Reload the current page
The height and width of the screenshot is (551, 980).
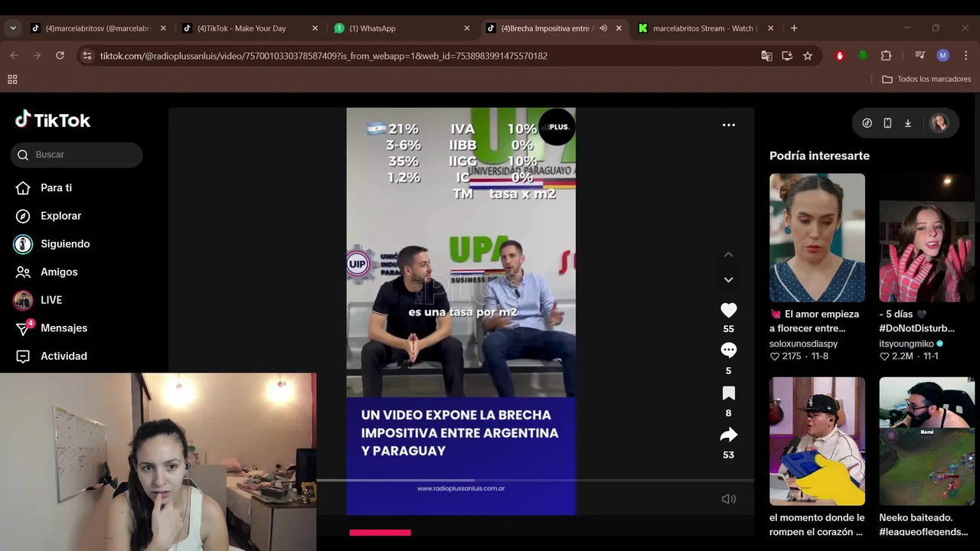click(x=60, y=56)
